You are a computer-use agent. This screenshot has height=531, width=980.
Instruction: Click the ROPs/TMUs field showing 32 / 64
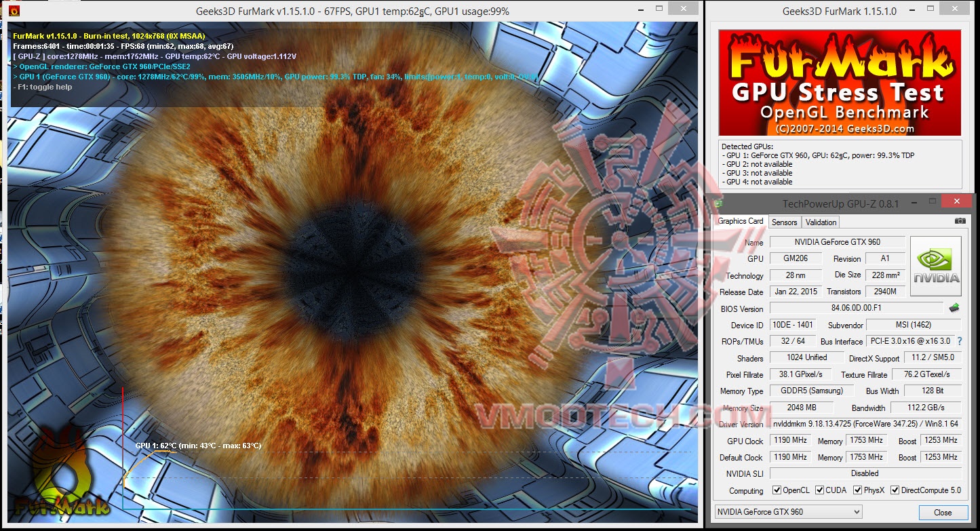click(793, 341)
